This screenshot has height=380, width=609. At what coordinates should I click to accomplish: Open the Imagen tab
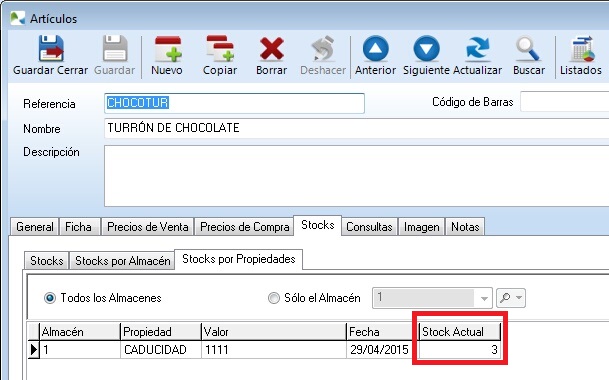(x=422, y=227)
